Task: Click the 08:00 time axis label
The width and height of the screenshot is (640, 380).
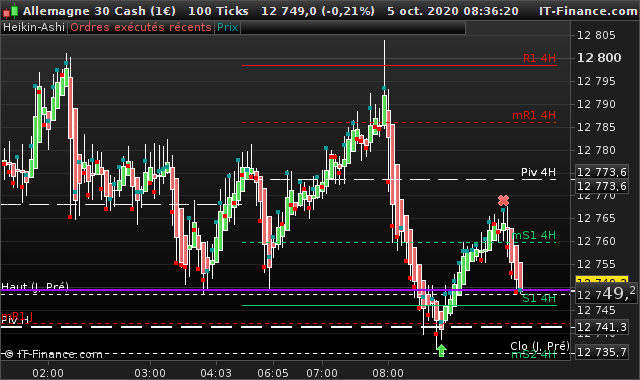Action: pyautogui.click(x=388, y=373)
